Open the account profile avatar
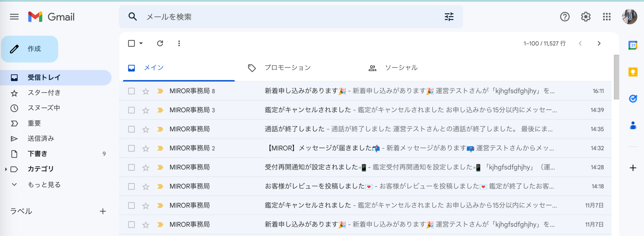Viewport: 644px width, 236px height. (630, 17)
